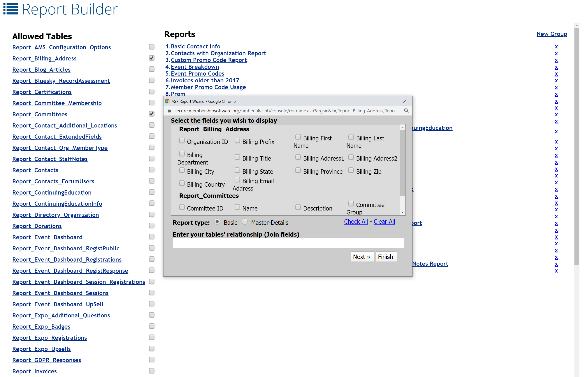Click the Next button in the wizard

[x=362, y=257]
